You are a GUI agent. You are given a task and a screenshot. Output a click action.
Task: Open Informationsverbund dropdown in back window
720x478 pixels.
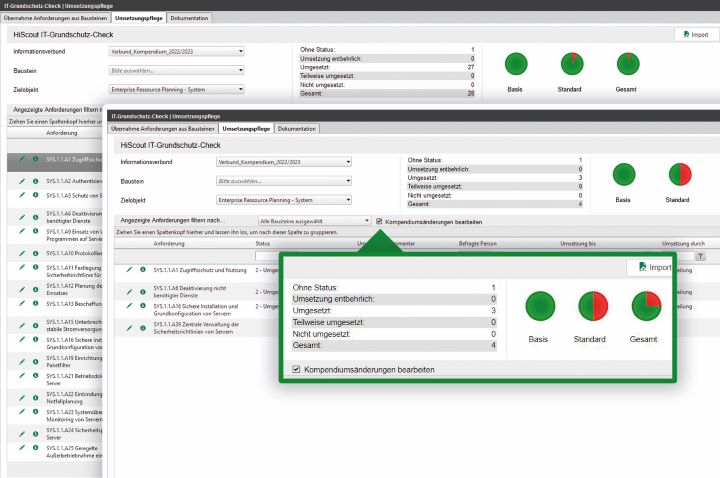(x=177, y=51)
